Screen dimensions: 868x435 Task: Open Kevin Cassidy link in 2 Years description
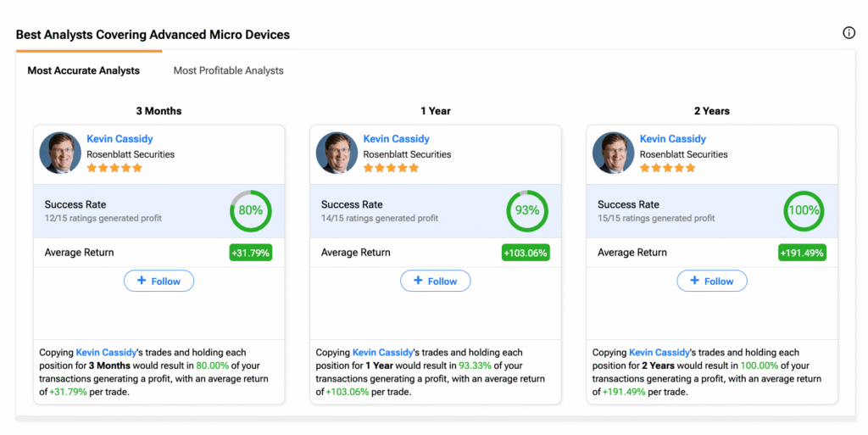659,353
